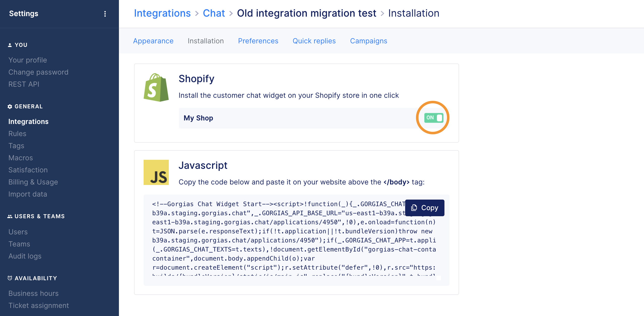Open Import data page
The image size is (644, 316).
28,194
